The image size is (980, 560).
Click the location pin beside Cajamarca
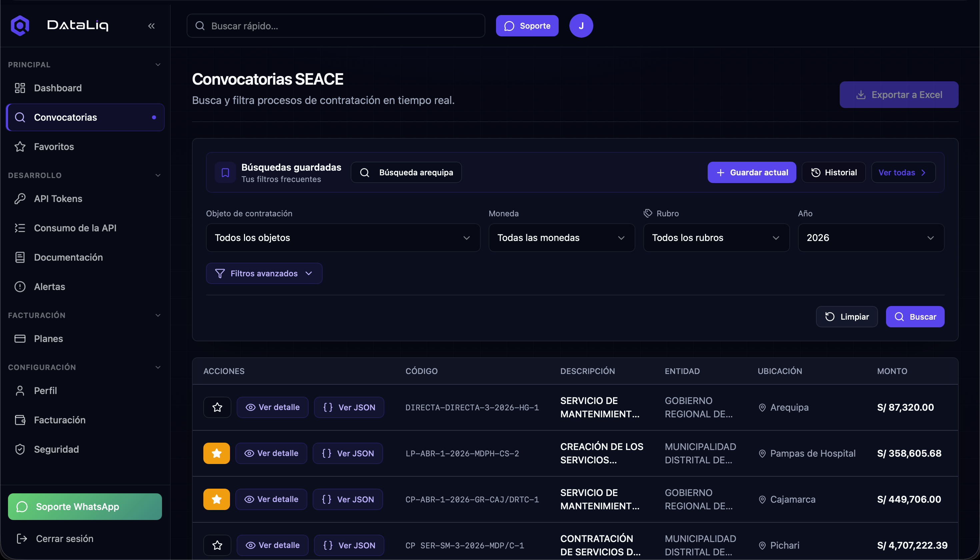(762, 499)
